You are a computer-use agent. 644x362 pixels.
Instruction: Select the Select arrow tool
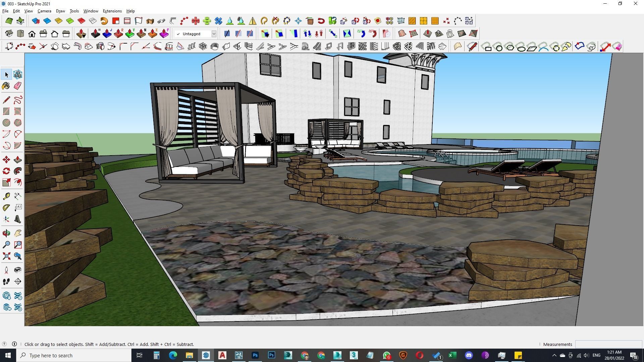coord(6,74)
